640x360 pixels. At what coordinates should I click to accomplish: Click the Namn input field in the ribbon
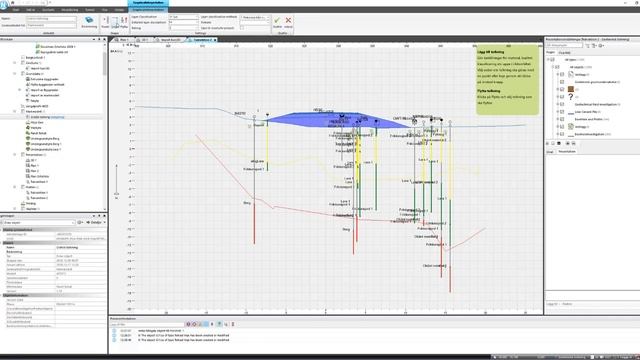pos(51,18)
